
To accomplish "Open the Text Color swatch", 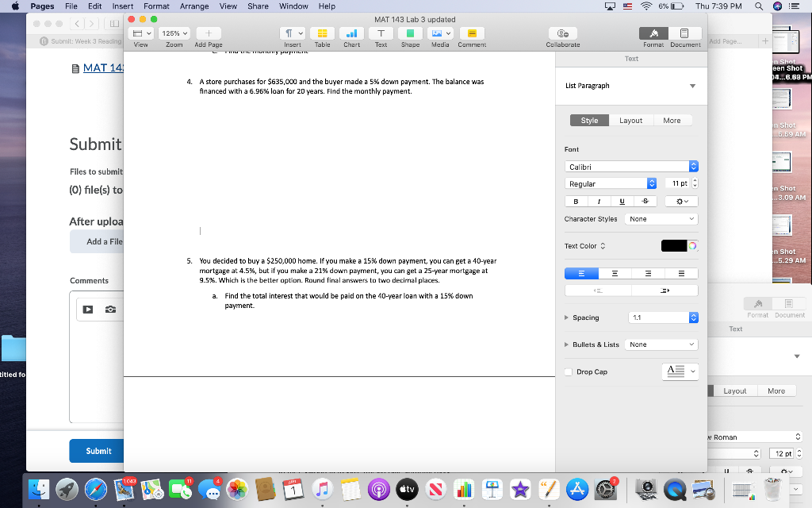I will [x=675, y=246].
